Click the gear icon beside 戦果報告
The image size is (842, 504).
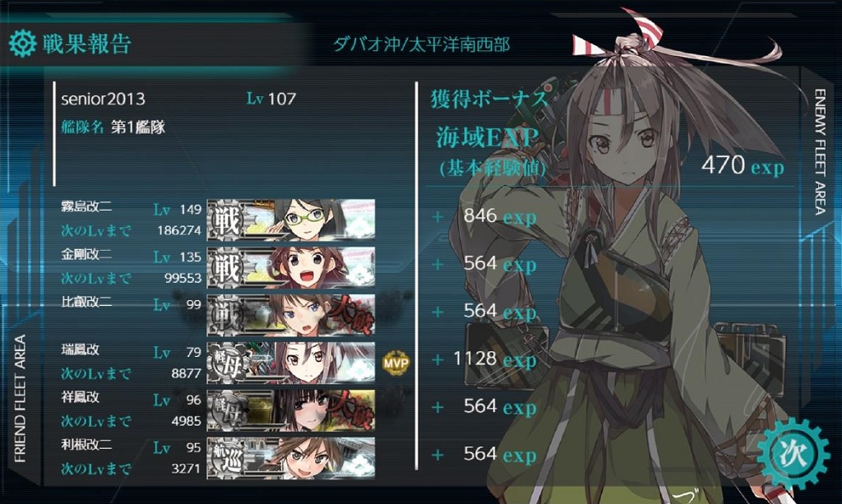(22, 44)
